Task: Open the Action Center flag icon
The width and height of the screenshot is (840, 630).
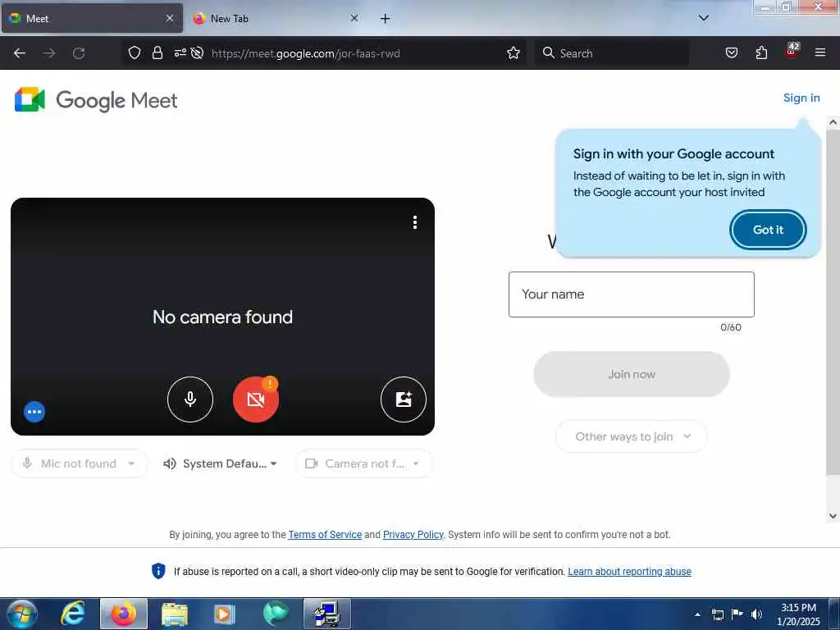Action: click(737, 614)
